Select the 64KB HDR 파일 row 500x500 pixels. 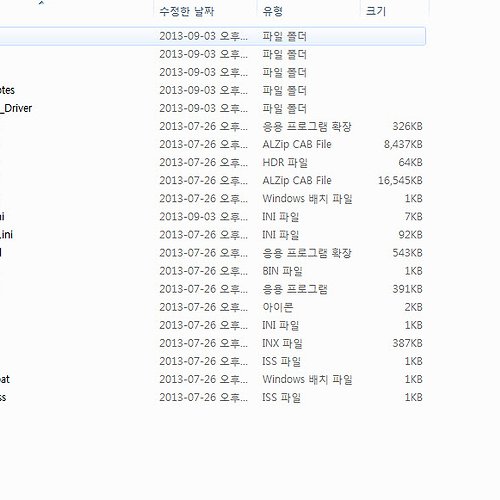tap(212, 162)
